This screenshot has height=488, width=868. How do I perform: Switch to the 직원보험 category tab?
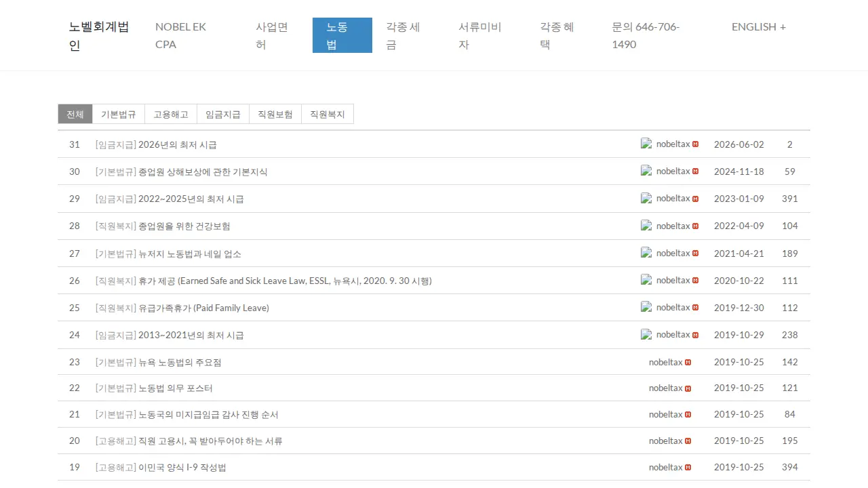(x=275, y=115)
